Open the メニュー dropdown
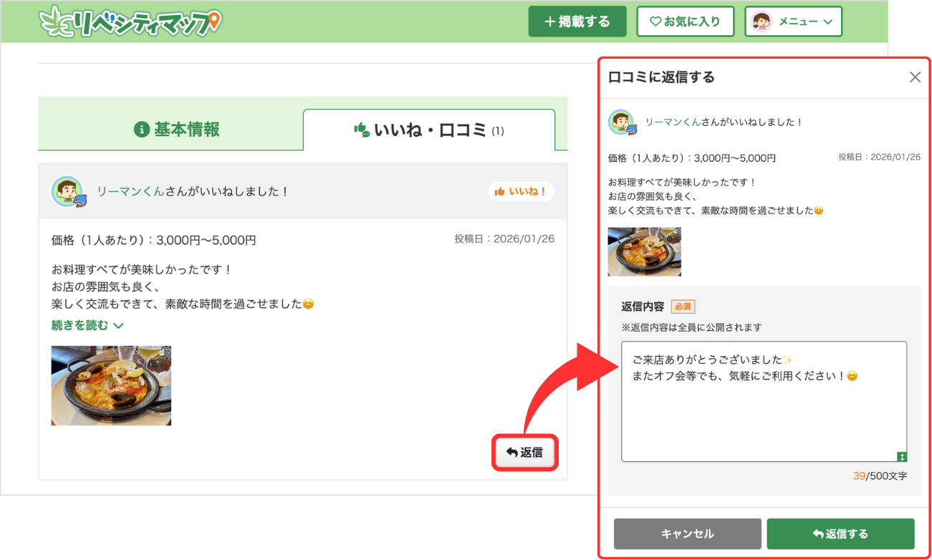 [x=794, y=21]
